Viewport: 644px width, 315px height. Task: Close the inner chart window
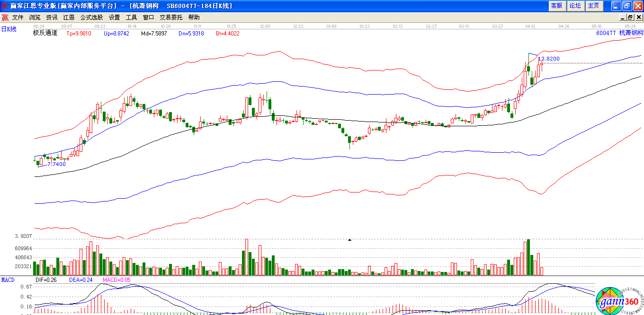[x=638, y=17]
